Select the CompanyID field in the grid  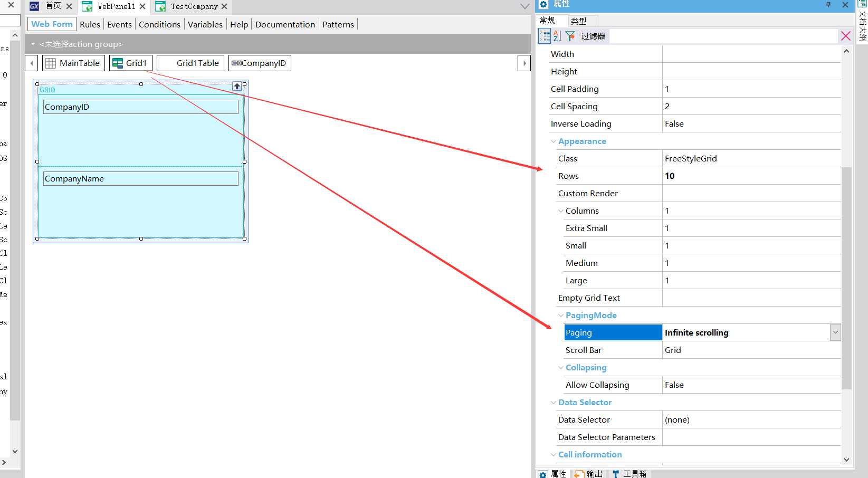coord(140,107)
